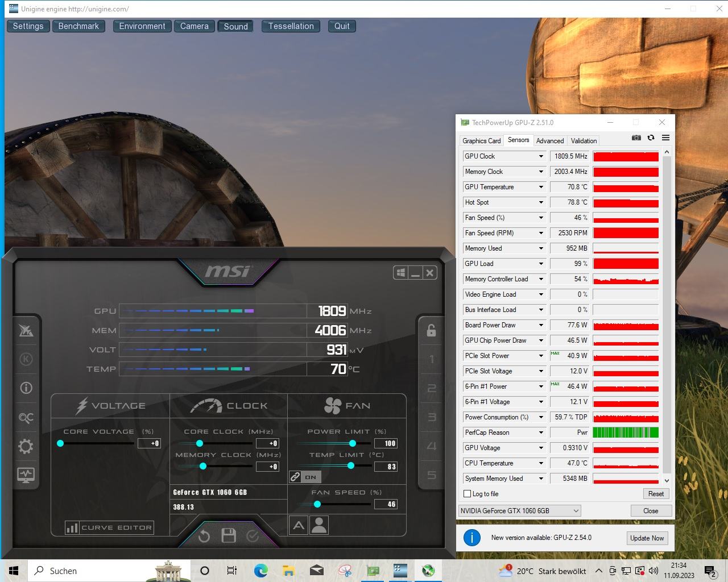Image resolution: width=728 pixels, height=582 pixels.
Task: Apply settings with the checkmark icon
Action: coord(253,536)
